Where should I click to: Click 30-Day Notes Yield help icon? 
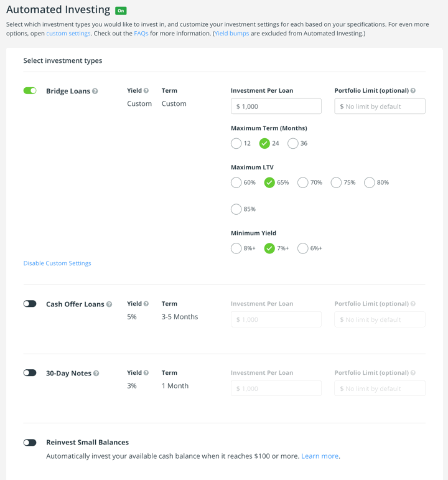click(x=146, y=373)
